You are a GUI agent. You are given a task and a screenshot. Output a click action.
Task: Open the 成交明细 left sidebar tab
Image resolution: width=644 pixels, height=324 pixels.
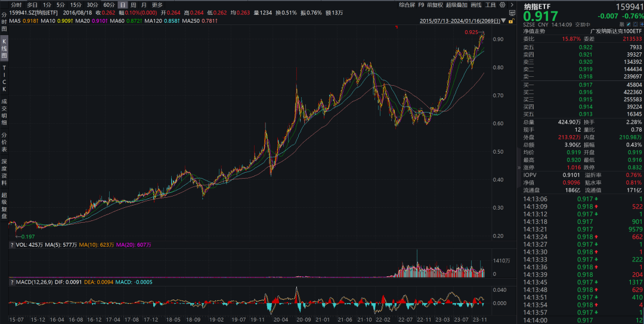click(4, 111)
